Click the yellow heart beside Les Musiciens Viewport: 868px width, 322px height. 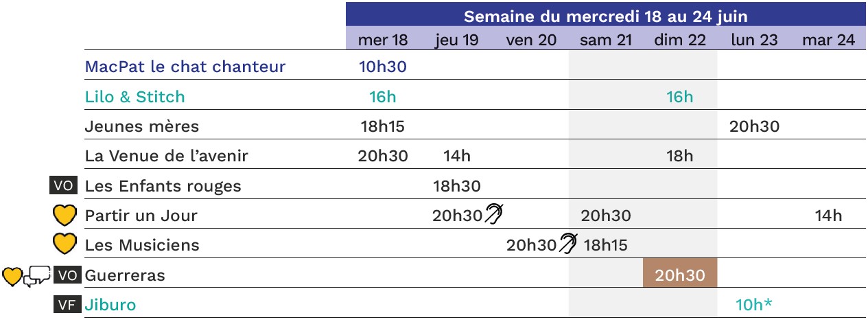(64, 244)
